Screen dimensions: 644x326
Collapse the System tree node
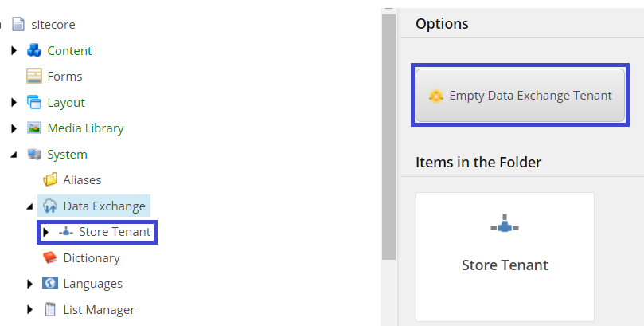coord(14,155)
